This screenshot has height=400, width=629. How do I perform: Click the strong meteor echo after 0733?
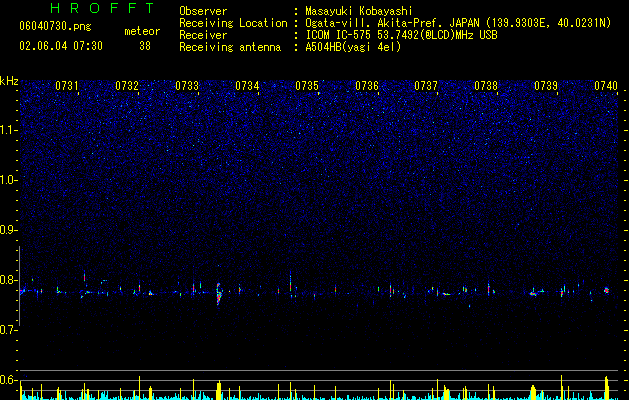pyautogui.click(x=219, y=294)
